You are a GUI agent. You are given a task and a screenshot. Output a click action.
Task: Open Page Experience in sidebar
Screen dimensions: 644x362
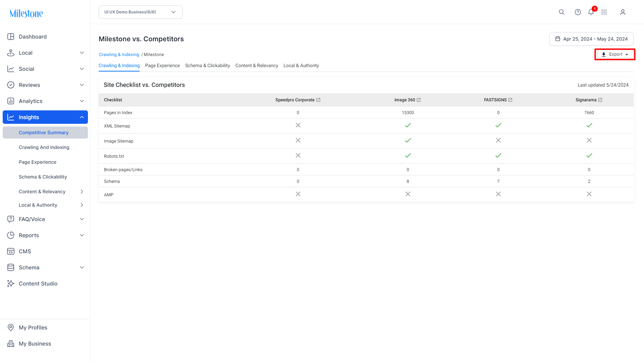[38, 162]
